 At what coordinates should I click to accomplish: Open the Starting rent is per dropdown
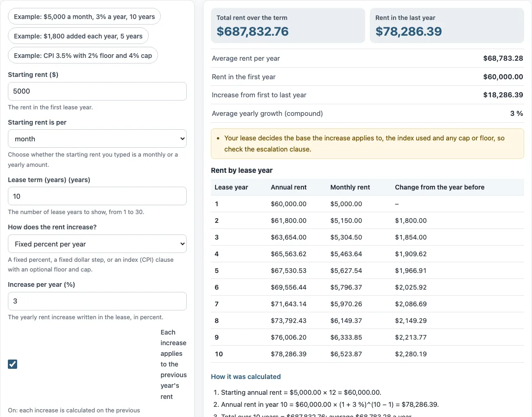pos(97,139)
